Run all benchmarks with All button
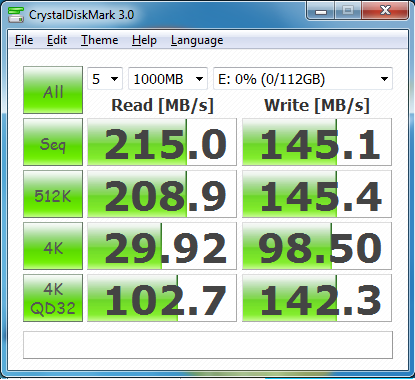The width and height of the screenshot is (415, 380). coord(53,90)
